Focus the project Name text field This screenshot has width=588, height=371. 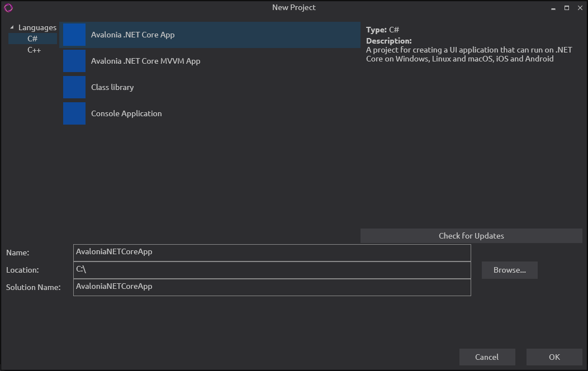272,253
